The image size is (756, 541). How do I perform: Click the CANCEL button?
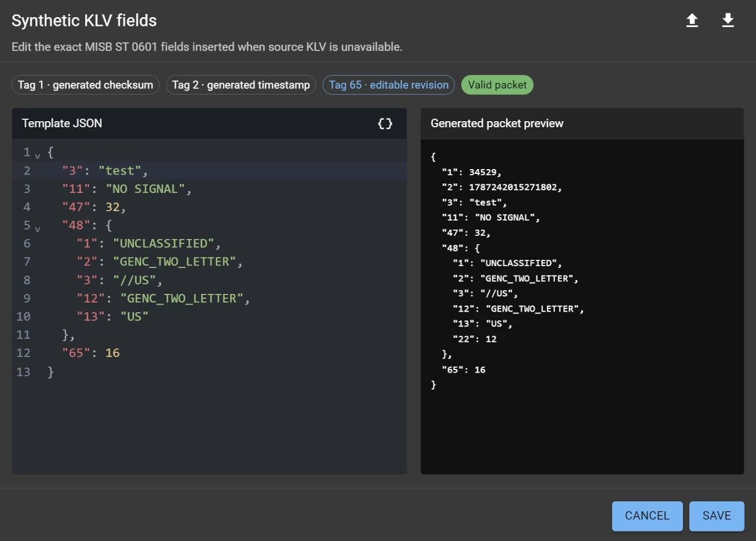tap(647, 516)
